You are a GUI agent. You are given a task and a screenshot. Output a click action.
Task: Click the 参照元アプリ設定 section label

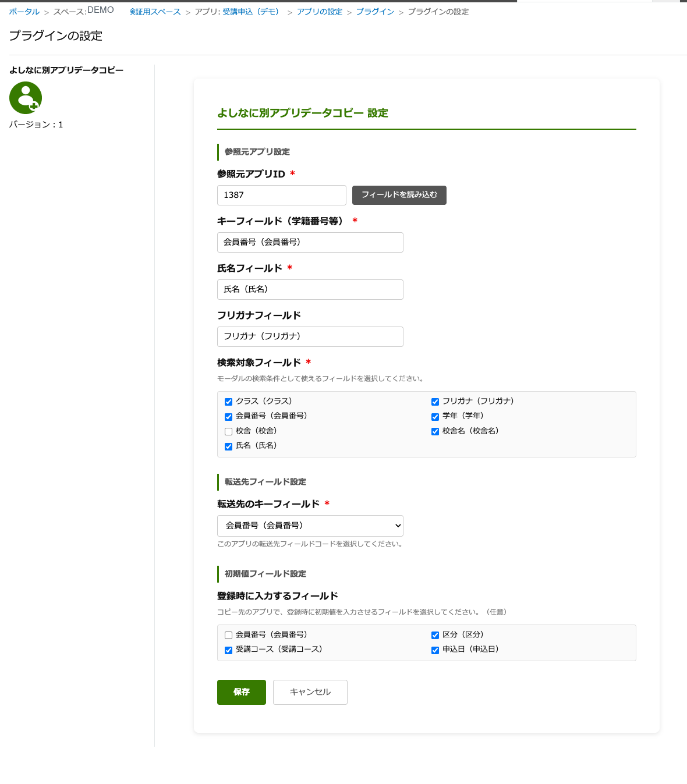[x=257, y=152]
